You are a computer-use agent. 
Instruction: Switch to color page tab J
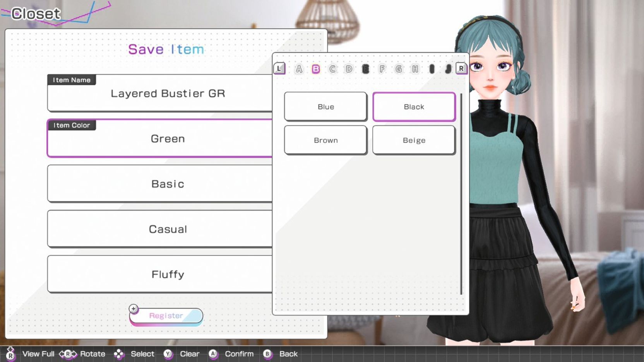pyautogui.click(x=448, y=69)
